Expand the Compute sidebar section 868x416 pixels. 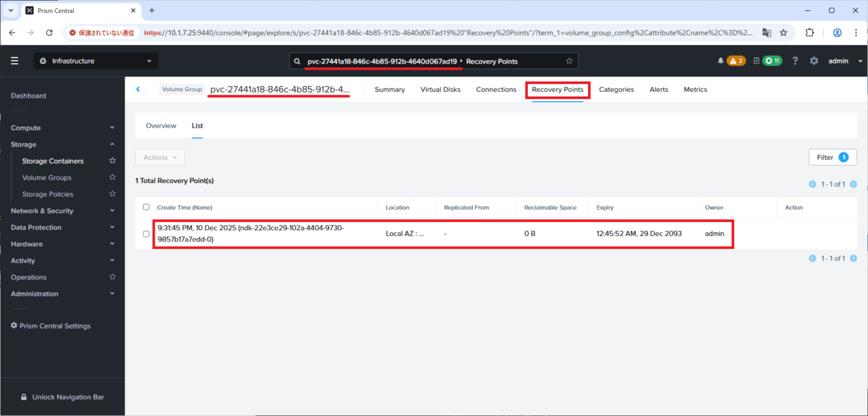pyautogui.click(x=62, y=127)
